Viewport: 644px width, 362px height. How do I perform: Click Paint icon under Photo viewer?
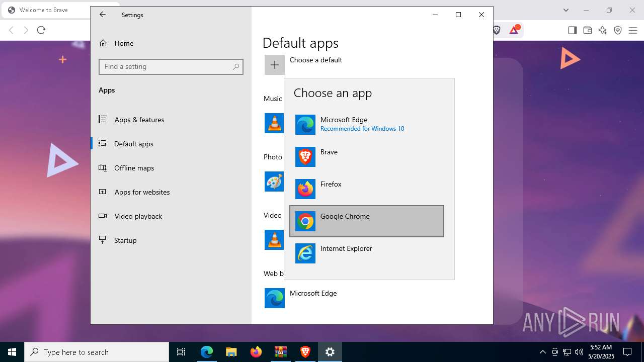click(275, 182)
